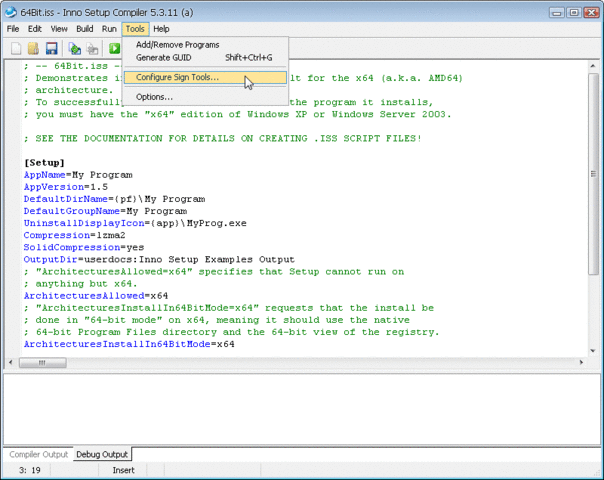Click the New script toolbar icon

[x=16, y=49]
